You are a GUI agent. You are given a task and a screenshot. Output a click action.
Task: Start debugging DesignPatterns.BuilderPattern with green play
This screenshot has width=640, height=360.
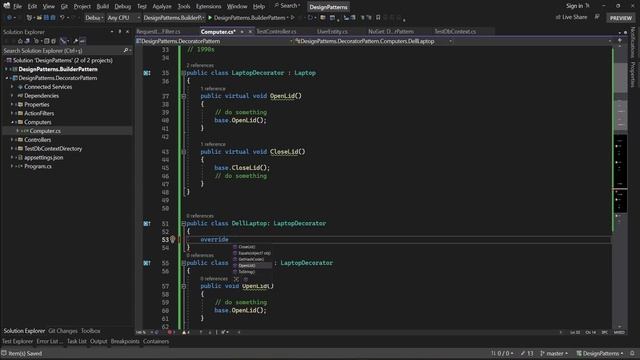pos(249,18)
